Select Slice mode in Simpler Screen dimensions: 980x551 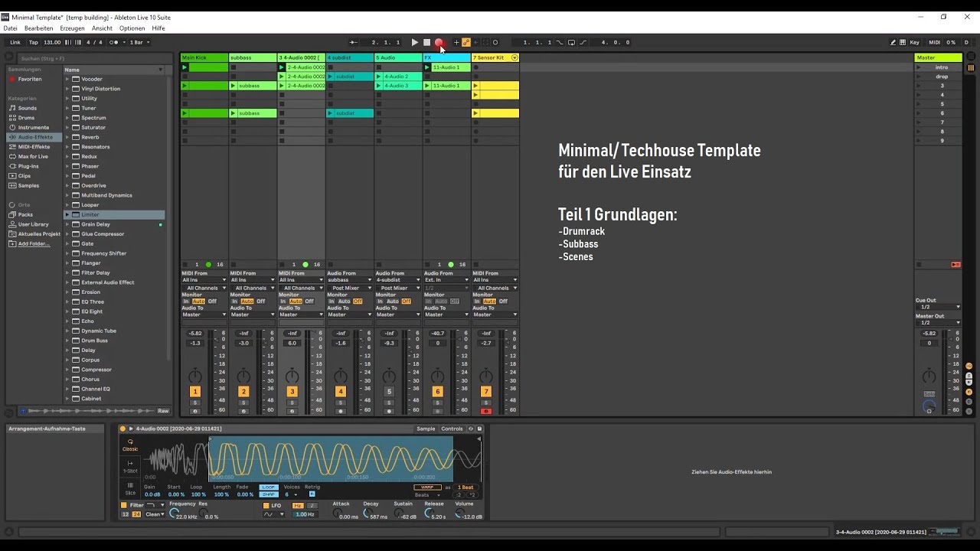[x=130, y=488]
